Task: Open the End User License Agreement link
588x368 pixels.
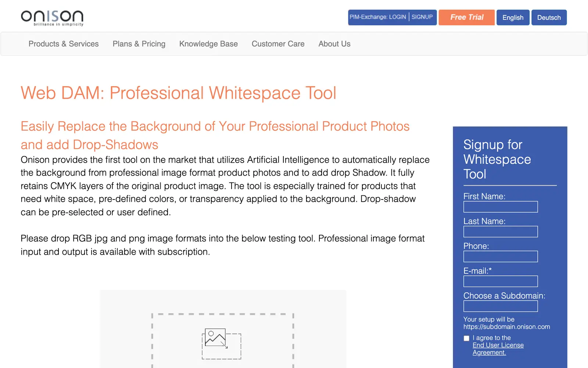Action: pyautogui.click(x=498, y=349)
